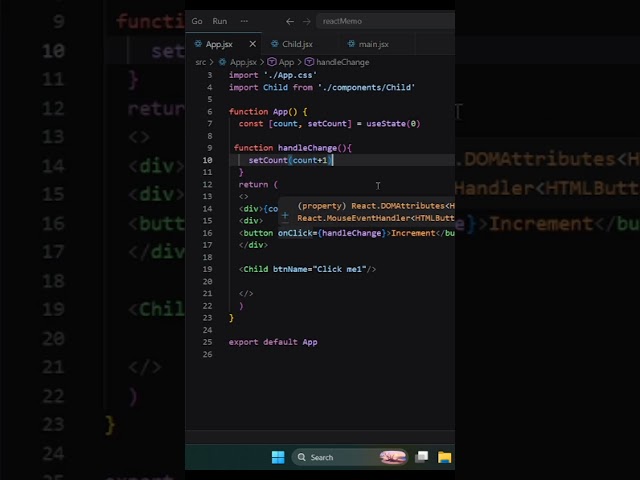The image size is (640, 480).
Task: Click line number 16 in the gutter
Action: point(207,233)
